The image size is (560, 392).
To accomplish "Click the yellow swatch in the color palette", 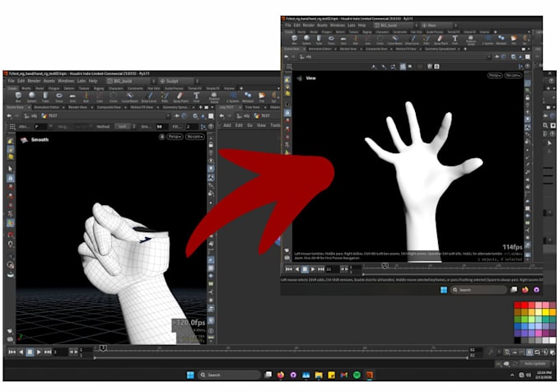I will coord(546,312).
